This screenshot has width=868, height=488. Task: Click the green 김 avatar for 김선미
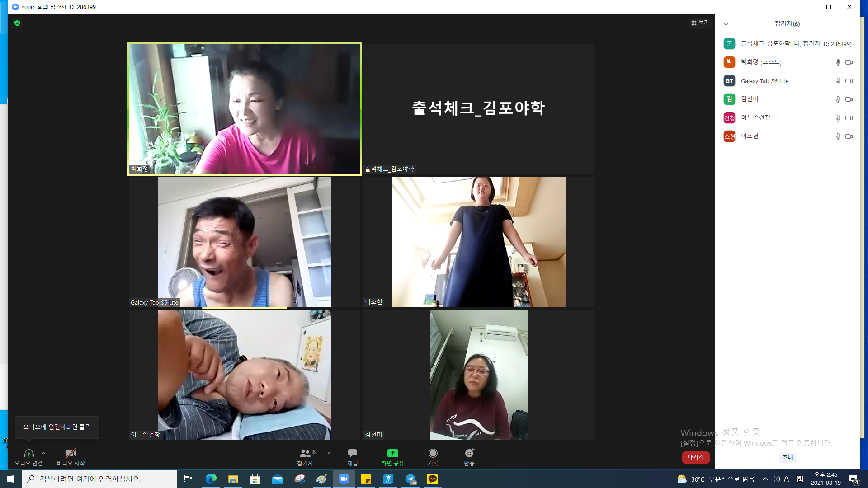coord(729,99)
